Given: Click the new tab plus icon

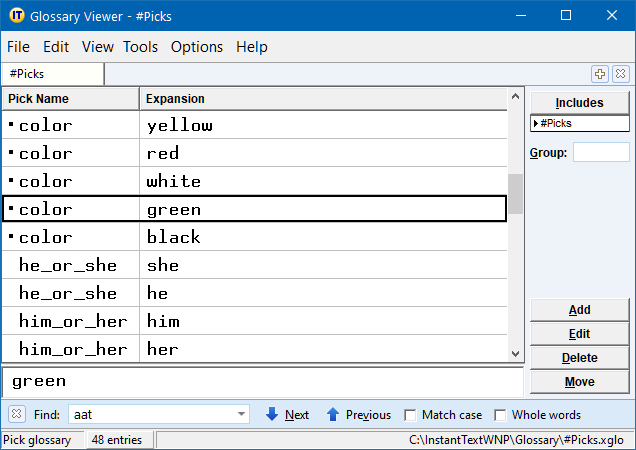Looking at the screenshot, I should point(600,74).
